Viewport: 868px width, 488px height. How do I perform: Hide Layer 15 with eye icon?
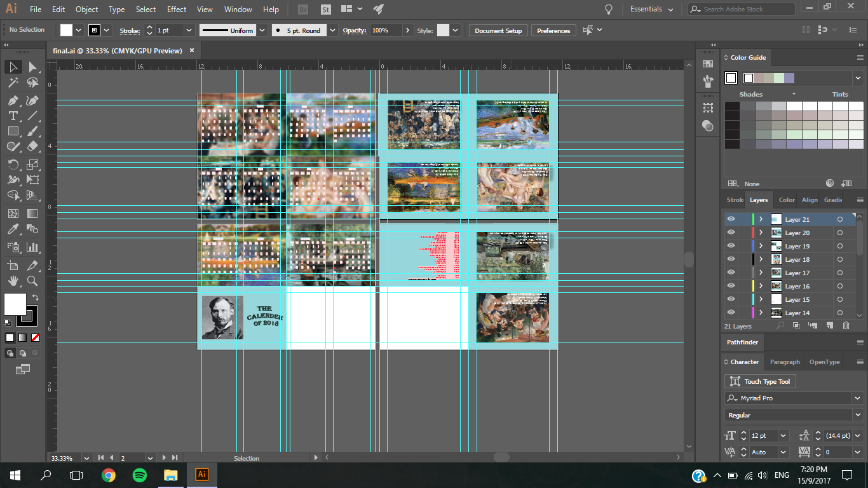[x=731, y=299]
